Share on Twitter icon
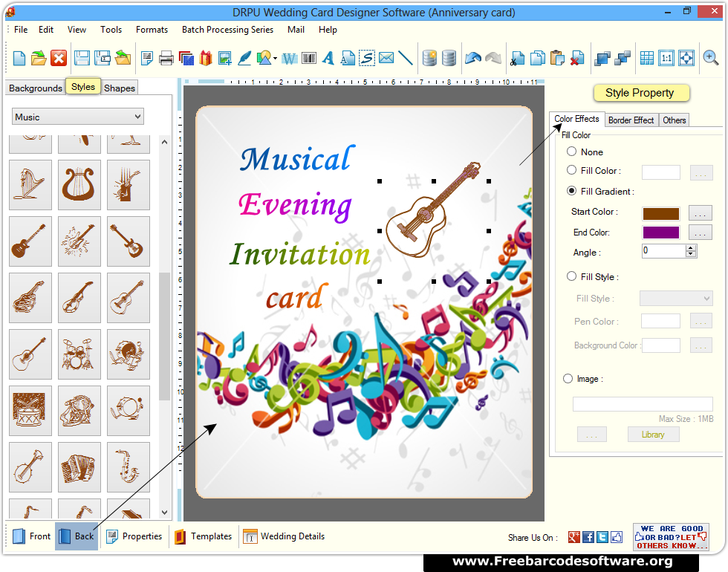The width and height of the screenshot is (728, 572). [602, 537]
